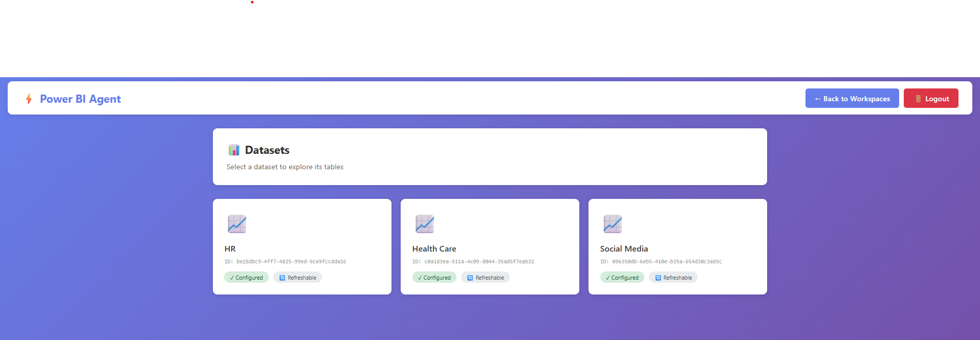Click the Health Care chart icon
This screenshot has width=980, height=340.
[425, 224]
